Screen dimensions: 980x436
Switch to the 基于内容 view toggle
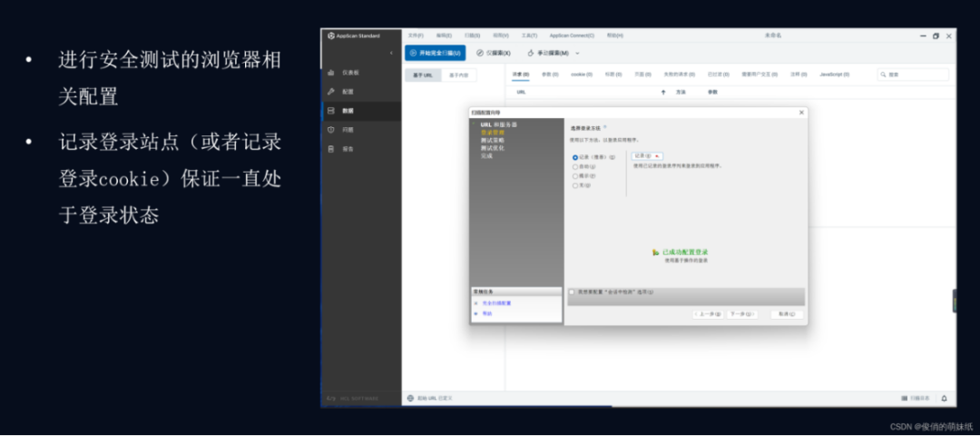[459, 75]
